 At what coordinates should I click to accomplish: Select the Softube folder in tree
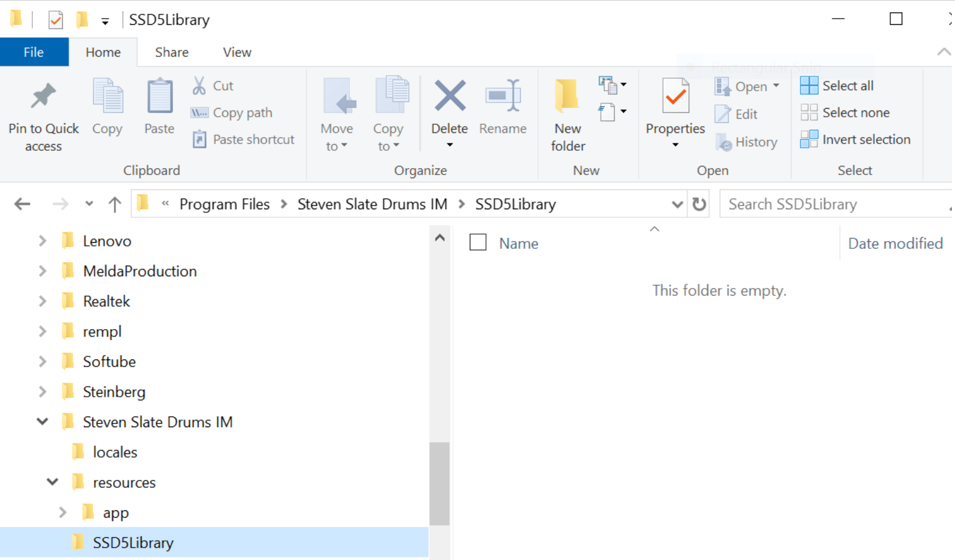click(109, 361)
